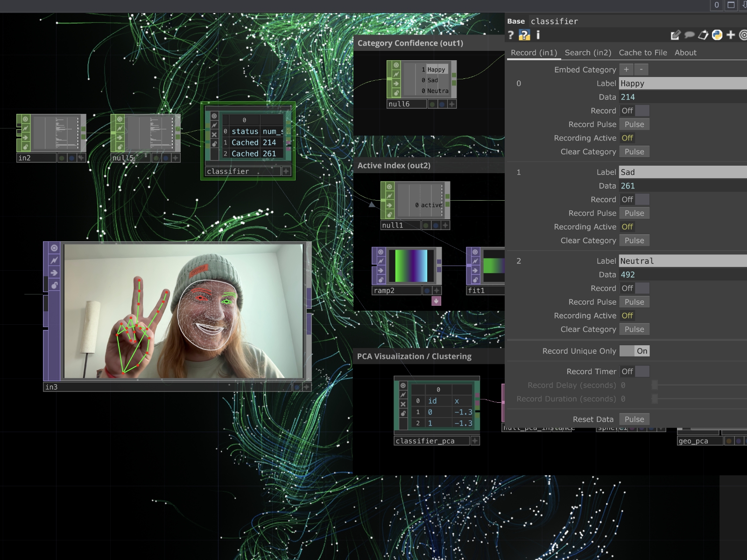Open the Cache to File tab
The height and width of the screenshot is (560, 747).
point(642,53)
